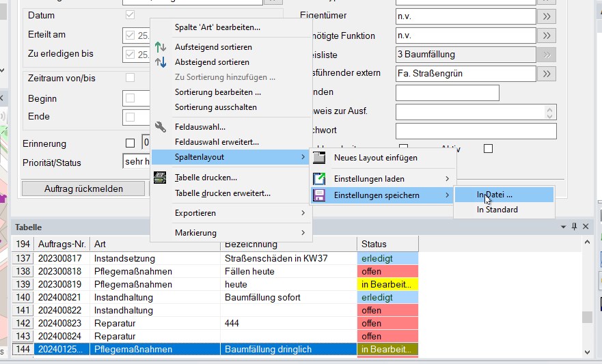Screen dimensions: 602x364
Task: Click table scrollbar up arrow
Action: click(587, 242)
